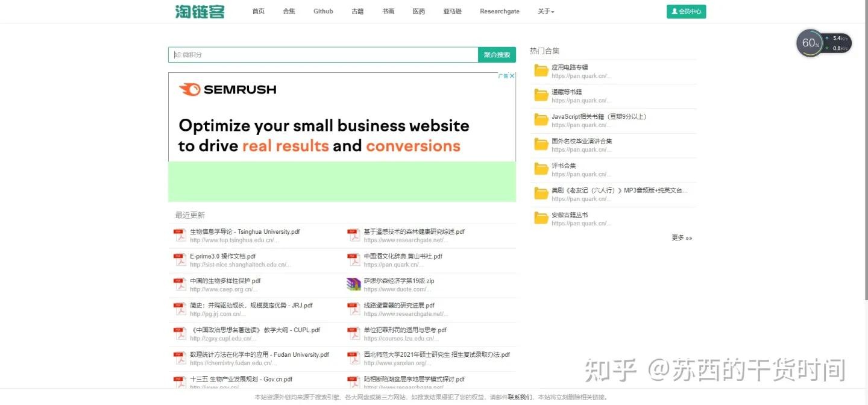
Task: Click the PDF icon beside 中国的生物多样性保护
Action: [x=180, y=284]
